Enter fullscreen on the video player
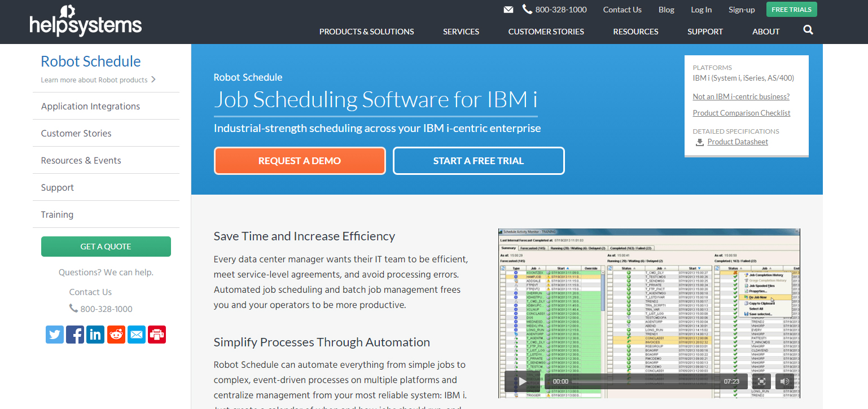 coord(761,381)
